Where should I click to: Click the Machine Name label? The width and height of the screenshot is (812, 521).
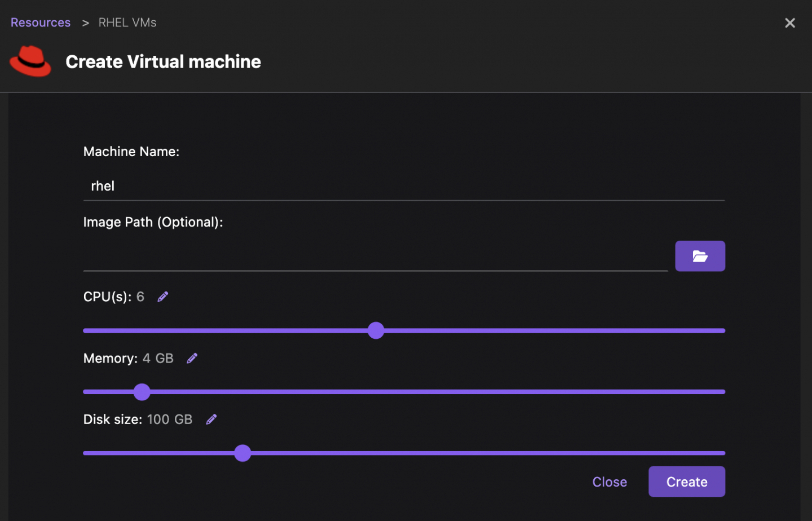coord(131,152)
